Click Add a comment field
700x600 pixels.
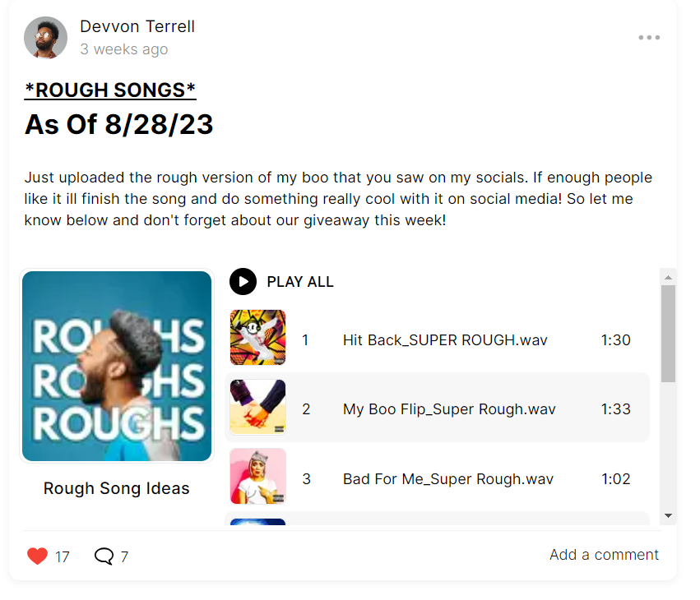tap(604, 555)
